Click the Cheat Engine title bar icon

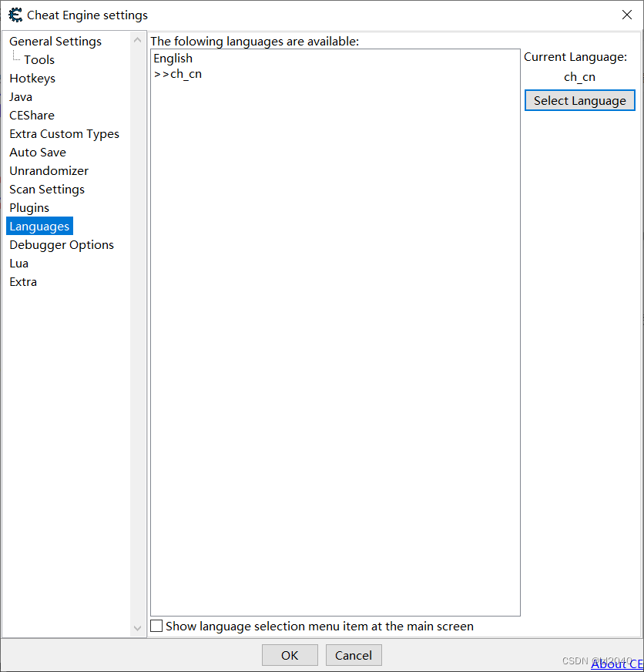pos(15,15)
